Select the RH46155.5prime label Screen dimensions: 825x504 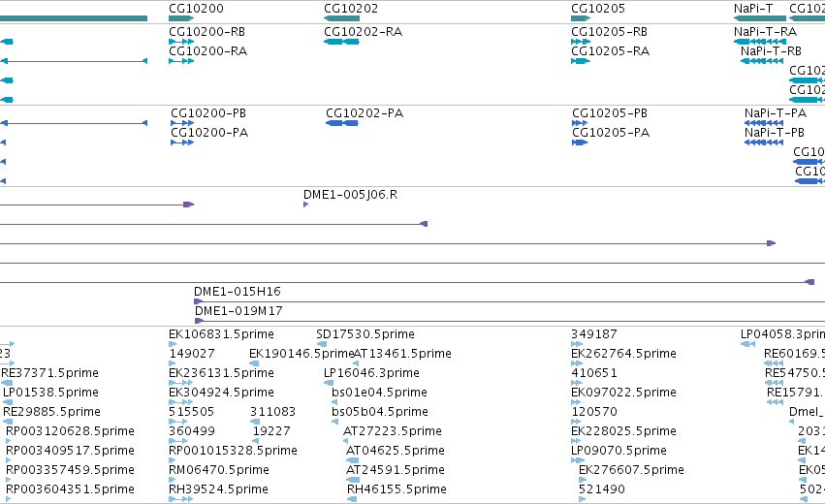tap(397, 489)
